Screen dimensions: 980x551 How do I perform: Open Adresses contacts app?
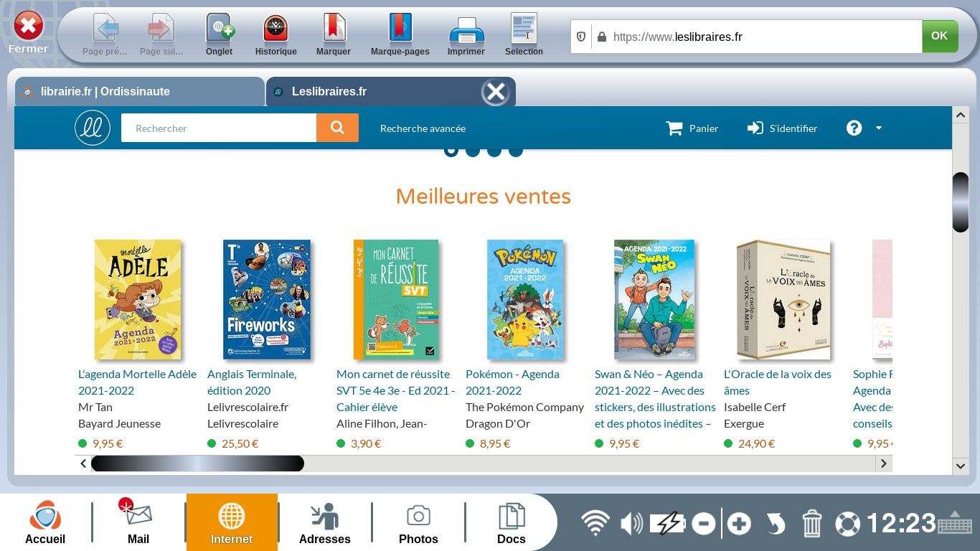pos(325,522)
